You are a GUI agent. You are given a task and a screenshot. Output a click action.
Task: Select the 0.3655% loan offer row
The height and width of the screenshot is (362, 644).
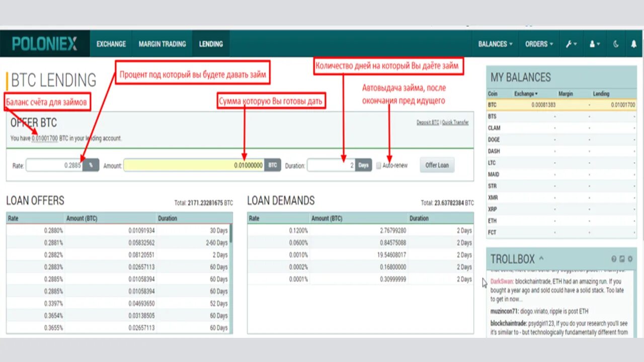click(x=118, y=328)
